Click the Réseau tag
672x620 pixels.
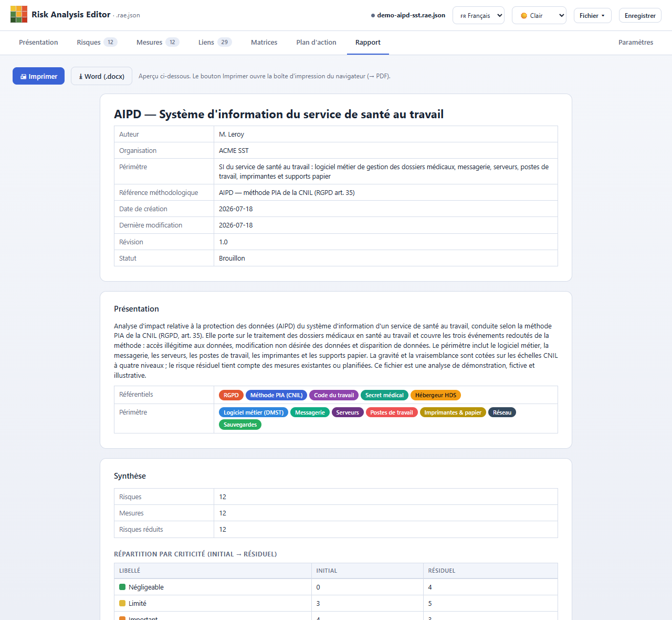502,412
